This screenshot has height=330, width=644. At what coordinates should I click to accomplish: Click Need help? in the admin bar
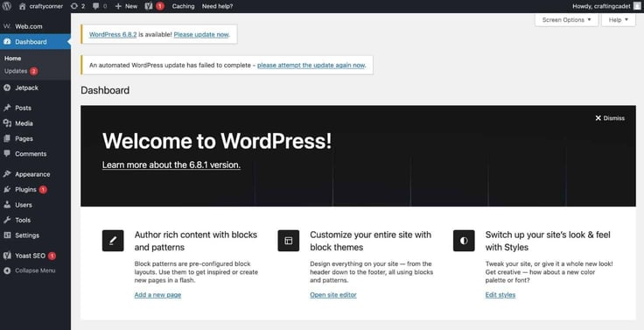click(x=217, y=6)
